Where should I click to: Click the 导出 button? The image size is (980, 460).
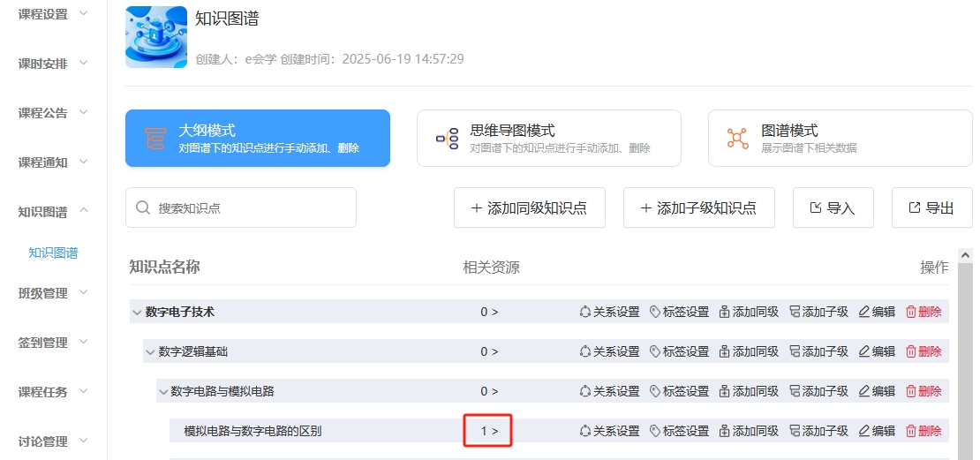[x=931, y=208]
